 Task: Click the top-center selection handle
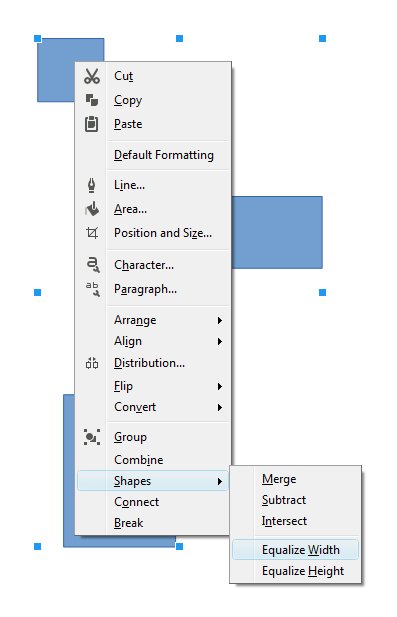click(179, 38)
